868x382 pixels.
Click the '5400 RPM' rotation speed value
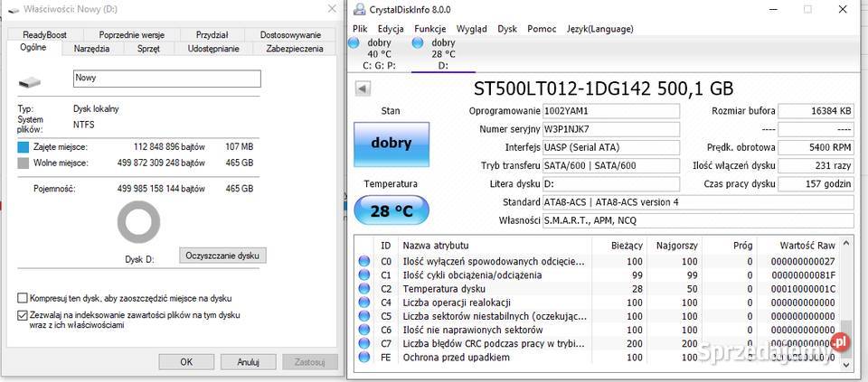click(x=816, y=147)
